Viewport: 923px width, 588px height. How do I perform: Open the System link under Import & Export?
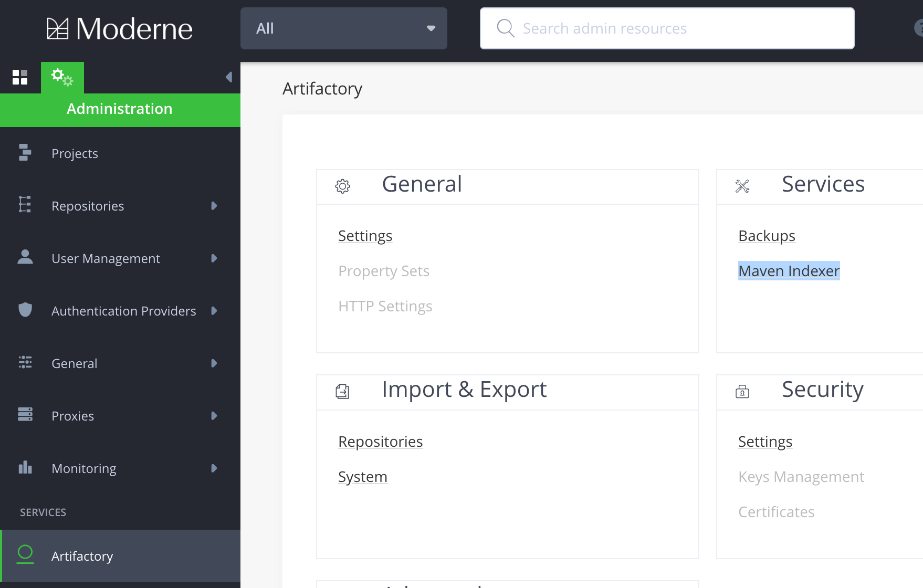click(362, 477)
